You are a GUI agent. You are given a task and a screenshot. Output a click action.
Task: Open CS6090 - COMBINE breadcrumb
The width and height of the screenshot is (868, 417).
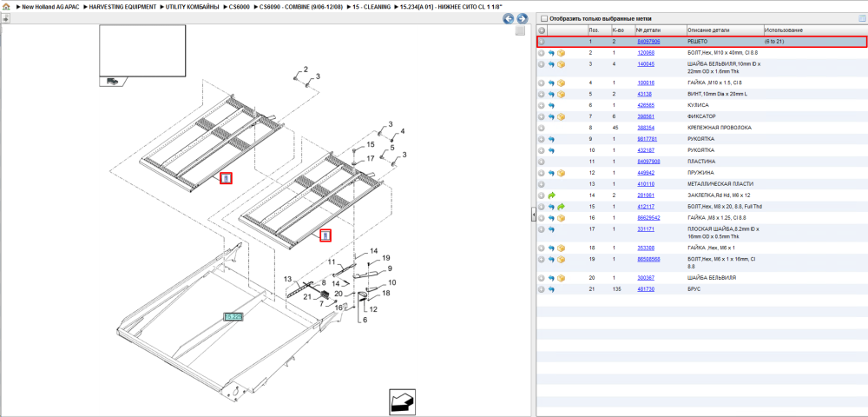click(303, 7)
